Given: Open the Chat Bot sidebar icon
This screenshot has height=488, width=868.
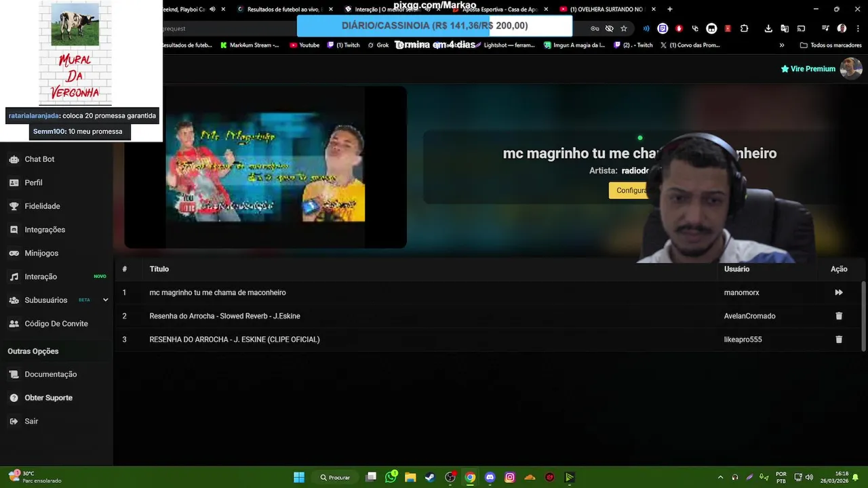Looking at the screenshot, I should pos(14,159).
